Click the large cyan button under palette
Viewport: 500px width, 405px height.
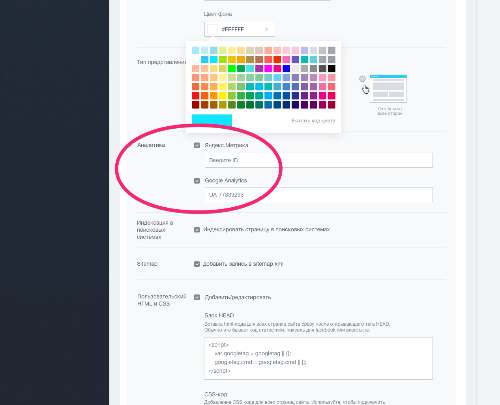coord(212,121)
